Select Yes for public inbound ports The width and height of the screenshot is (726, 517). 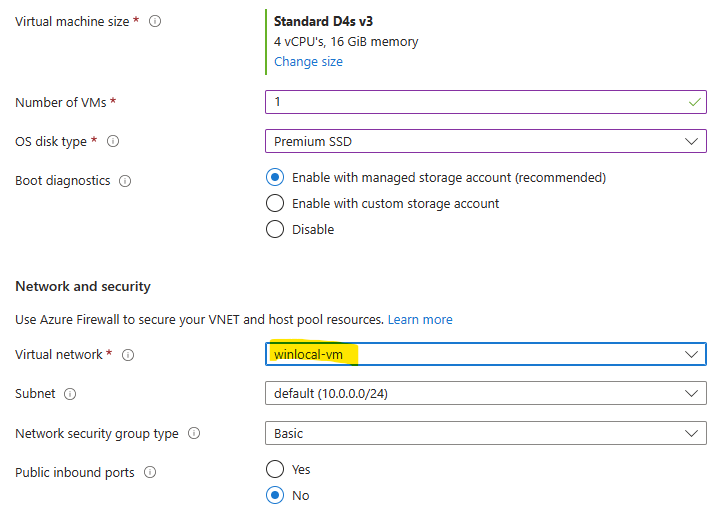click(x=275, y=469)
